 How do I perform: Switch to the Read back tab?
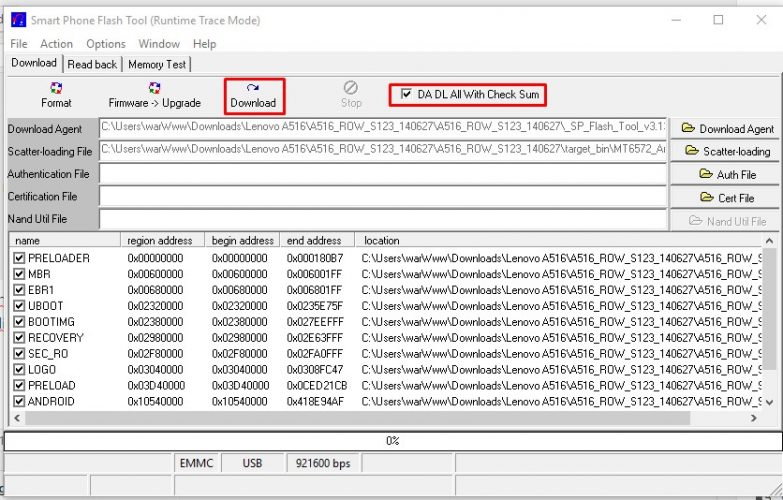click(x=92, y=64)
